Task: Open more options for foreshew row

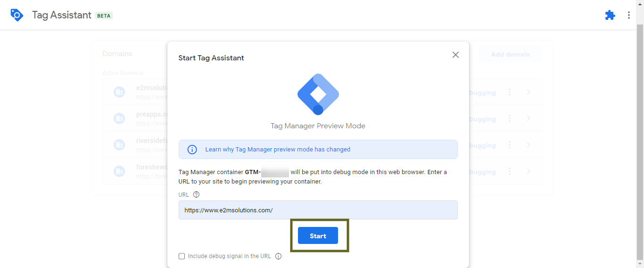Action: click(510, 172)
